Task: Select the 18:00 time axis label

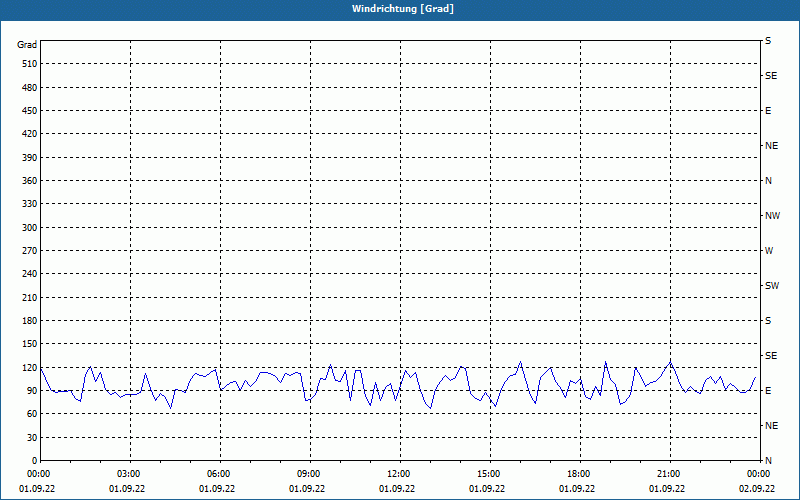Action: (x=580, y=474)
